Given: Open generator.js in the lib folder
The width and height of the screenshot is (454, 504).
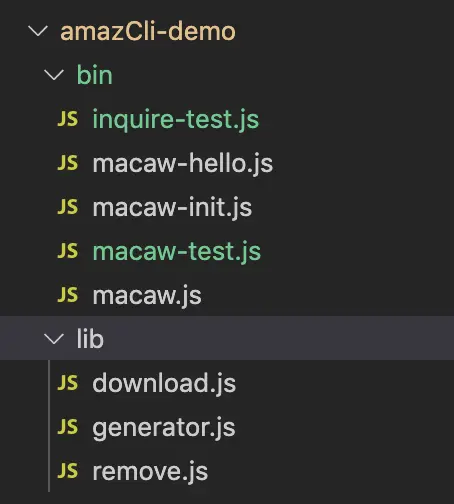Looking at the screenshot, I should (164, 427).
